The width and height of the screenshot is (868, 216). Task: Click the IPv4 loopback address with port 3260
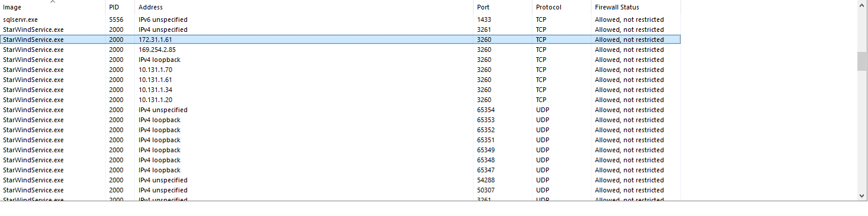click(x=159, y=60)
